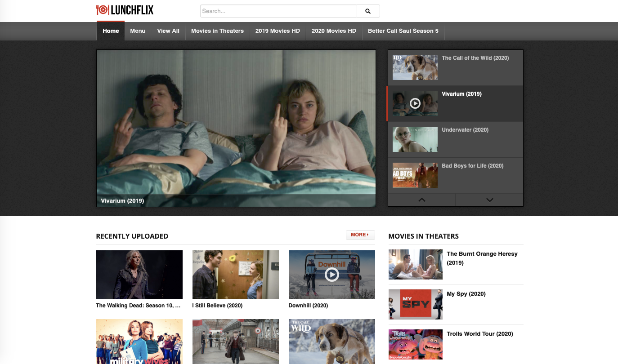Image resolution: width=618 pixels, height=364 pixels.
Task: Click the down chevron in featured slider
Action: (x=490, y=200)
